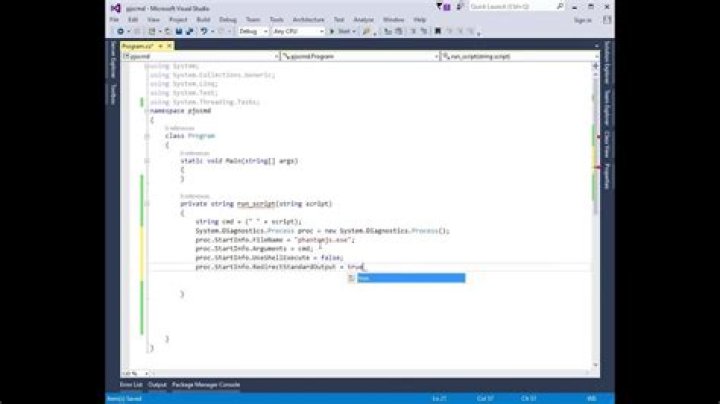Click the Navigate Backward toolbar icon
The width and height of the screenshot is (720, 404).
120,31
